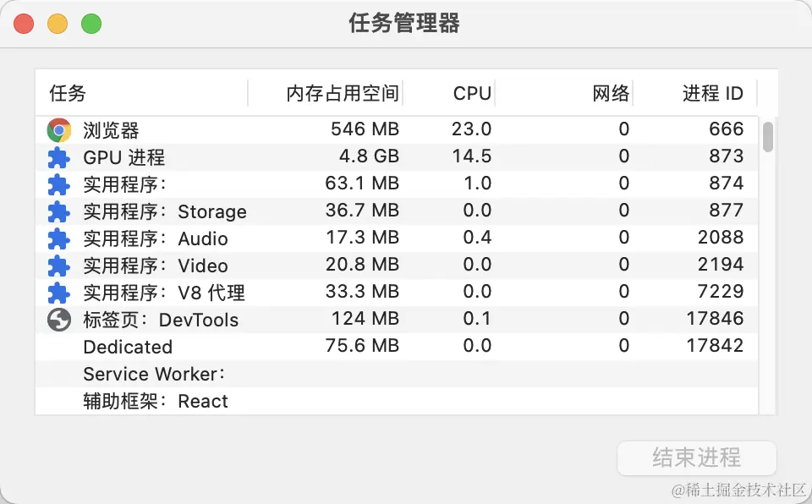Click puzzle icon in process 874 row
The height and width of the screenshot is (504, 812).
click(58, 184)
